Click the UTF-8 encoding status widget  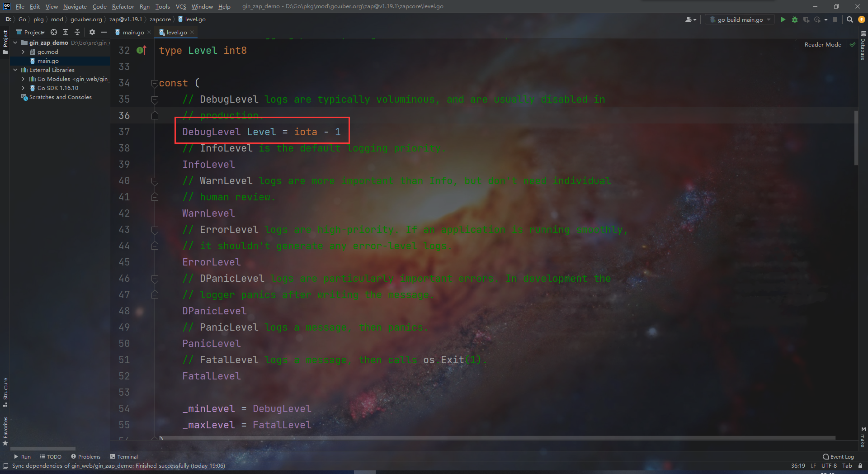[829, 466]
